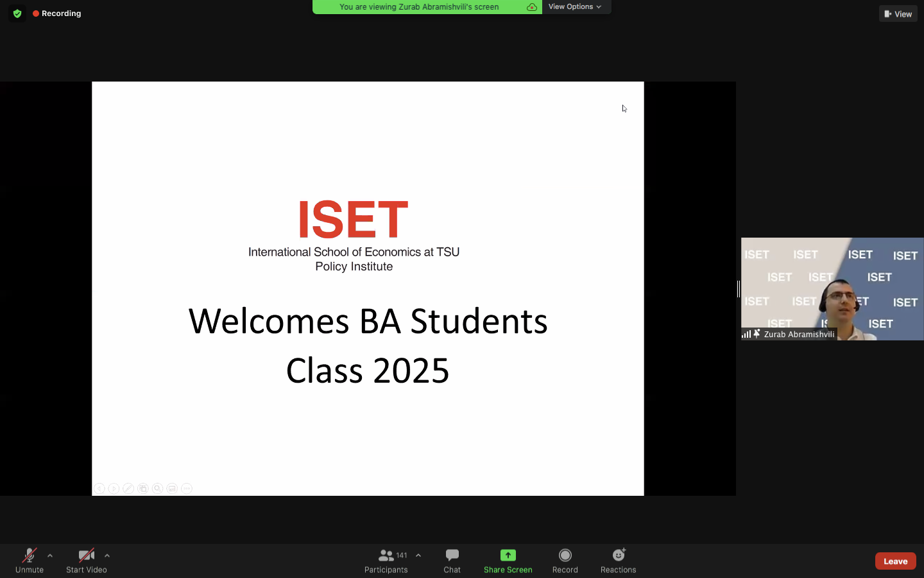Click the divider handle left of the video panel
Viewport: 924px width, 578px height.
739,289
